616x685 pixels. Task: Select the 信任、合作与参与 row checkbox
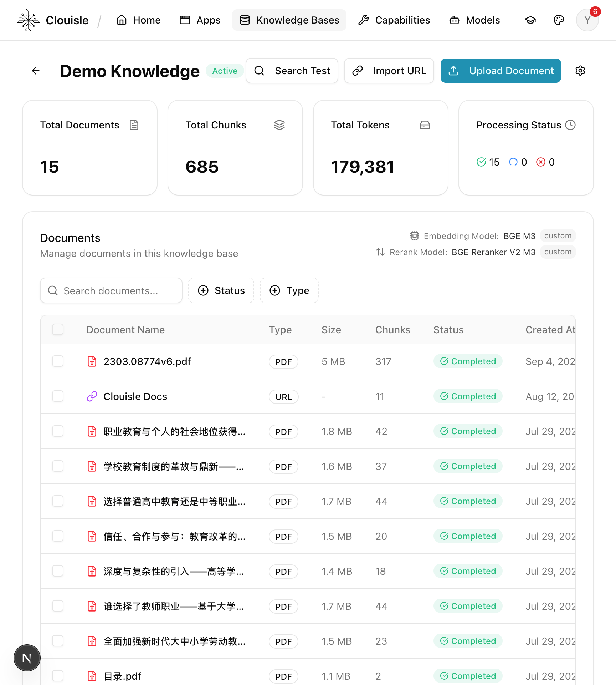pos(58,536)
